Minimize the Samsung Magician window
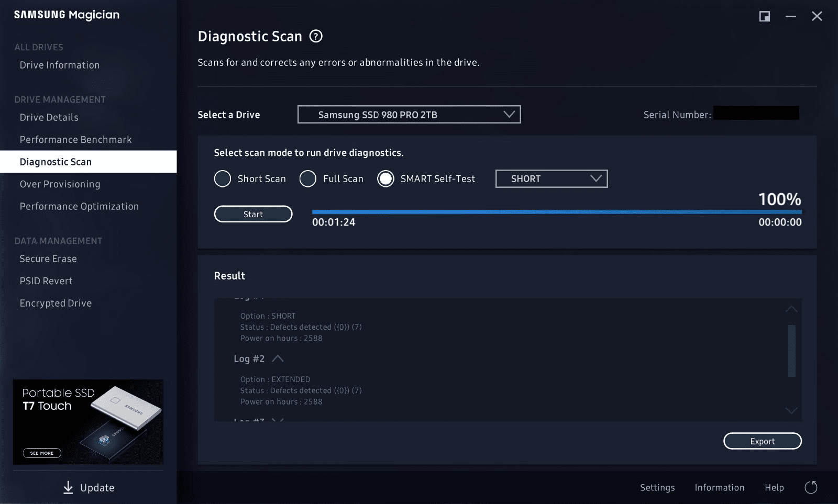 click(791, 16)
